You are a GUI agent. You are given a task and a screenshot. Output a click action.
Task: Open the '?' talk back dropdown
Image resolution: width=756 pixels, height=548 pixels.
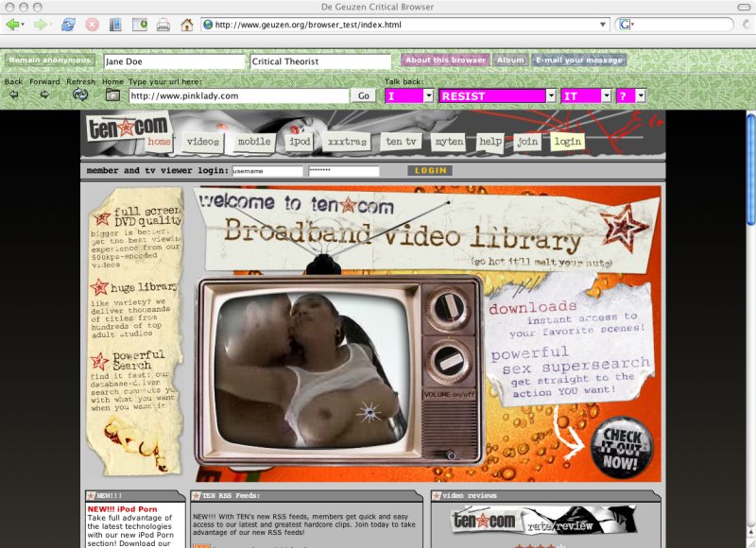631,96
